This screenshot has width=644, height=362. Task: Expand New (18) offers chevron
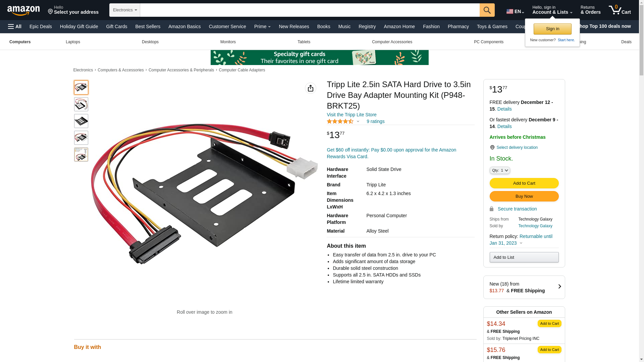tap(559, 287)
